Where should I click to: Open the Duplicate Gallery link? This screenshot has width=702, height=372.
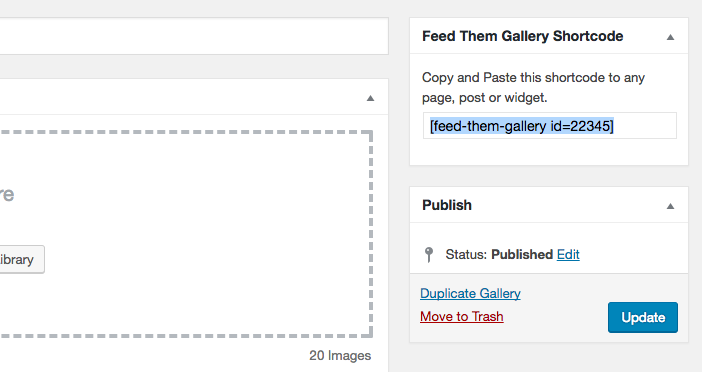(470, 293)
